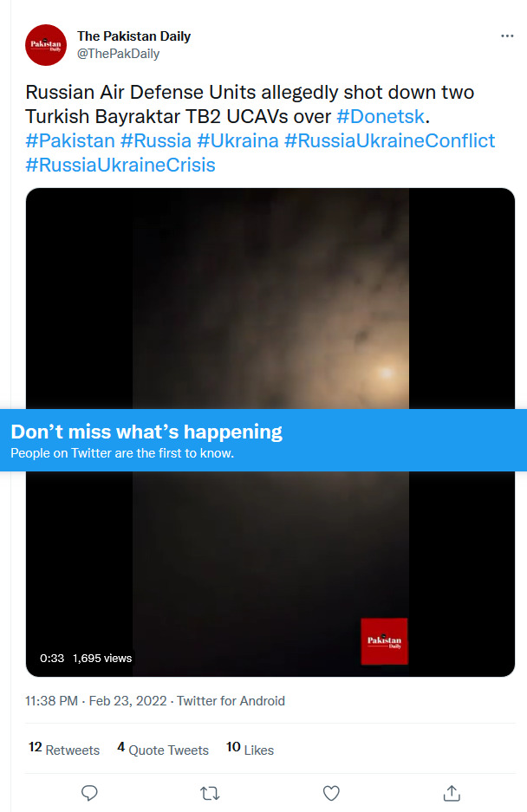This screenshot has width=527, height=812.
Task: Click Pakistan Daily watermark logo in video
Action: pyautogui.click(x=384, y=641)
